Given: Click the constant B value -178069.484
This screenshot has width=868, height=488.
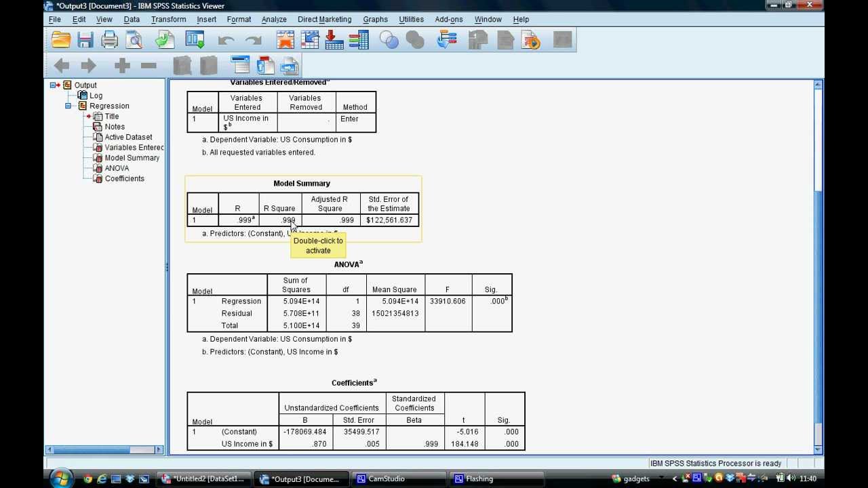Looking at the screenshot, I should 304,432.
